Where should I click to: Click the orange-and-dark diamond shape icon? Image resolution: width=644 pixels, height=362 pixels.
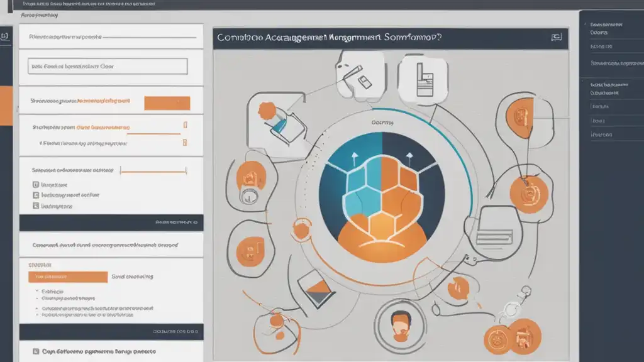[316, 289]
